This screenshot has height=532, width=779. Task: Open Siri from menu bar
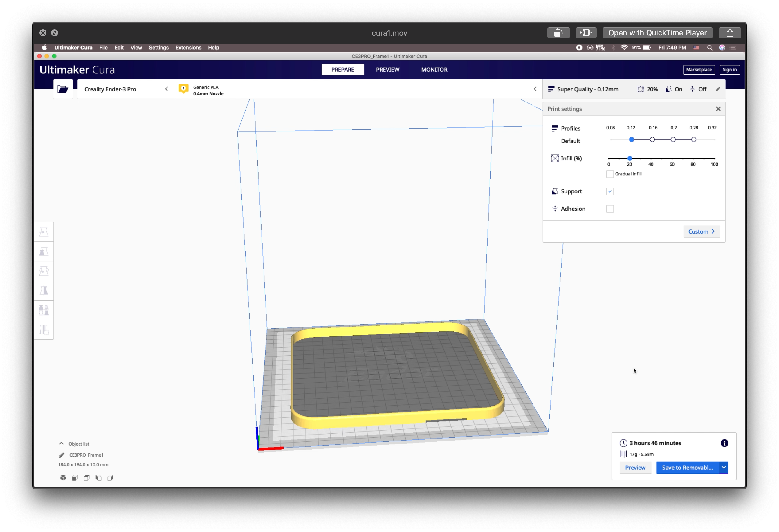722,48
